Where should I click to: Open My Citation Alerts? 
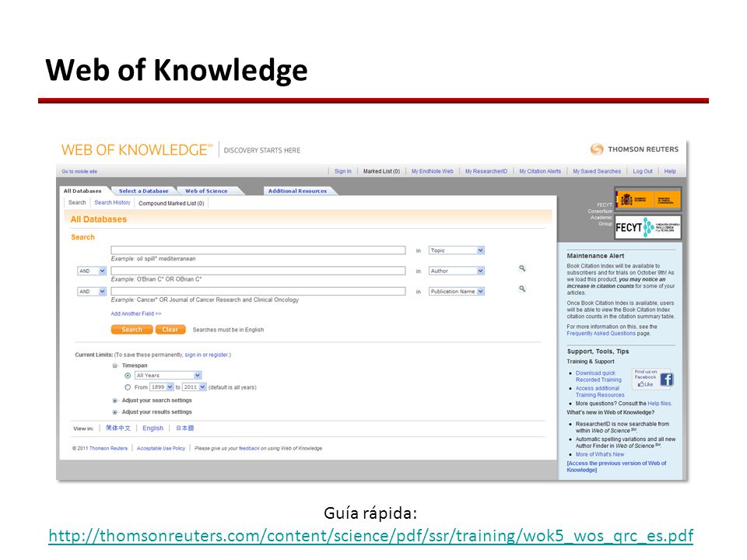pos(540,171)
